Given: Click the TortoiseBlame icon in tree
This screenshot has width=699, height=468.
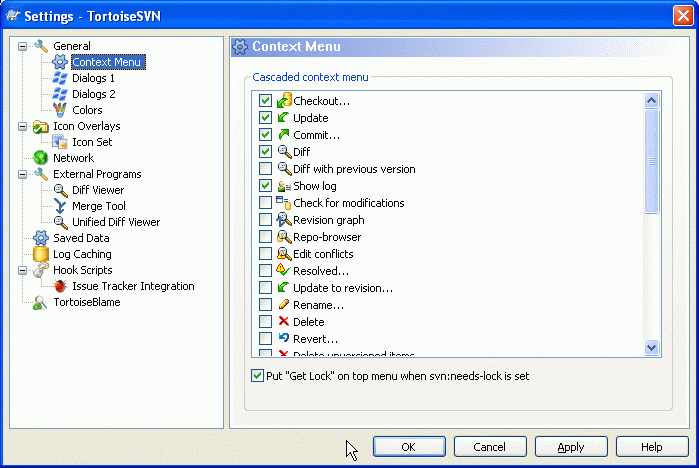Looking at the screenshot, I should coord(41,302).
